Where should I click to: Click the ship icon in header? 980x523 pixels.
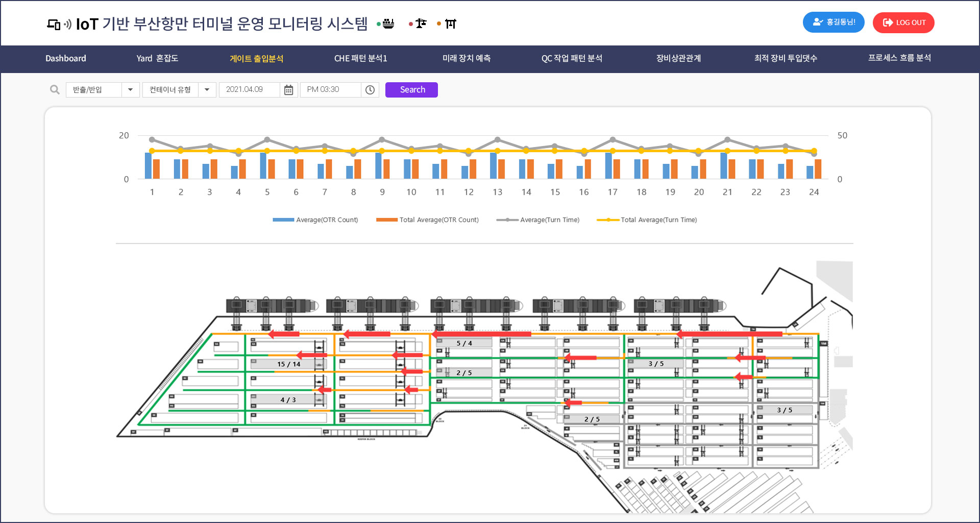coord(388,23)
